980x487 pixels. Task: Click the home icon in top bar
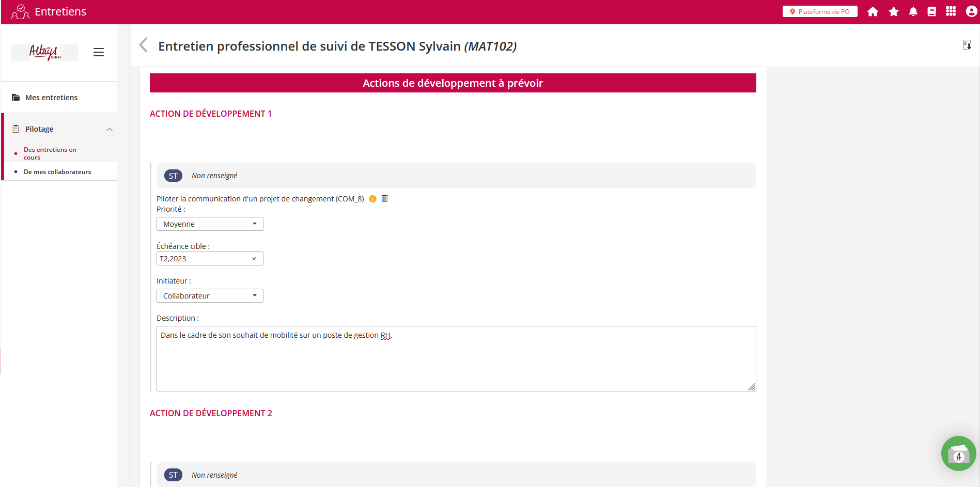(x=873, y=12)
